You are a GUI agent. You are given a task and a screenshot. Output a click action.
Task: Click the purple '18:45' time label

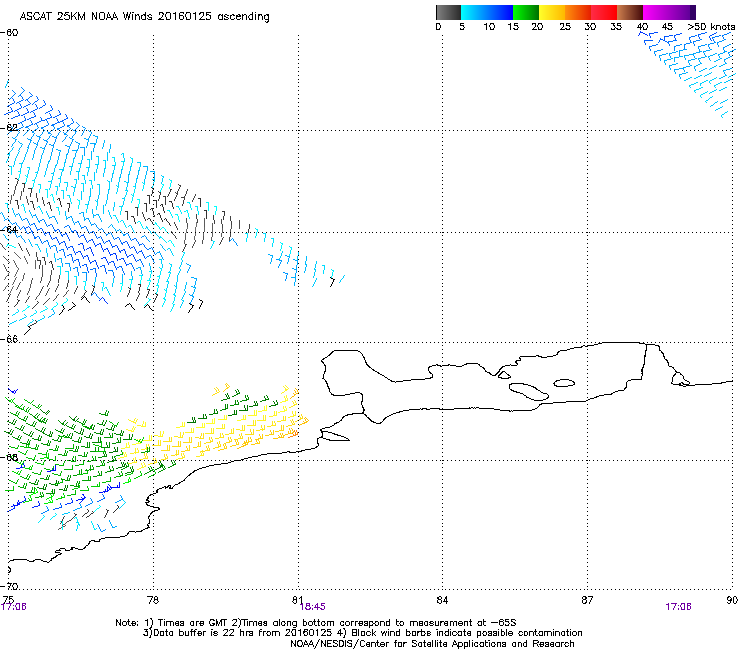coord(312,607)
